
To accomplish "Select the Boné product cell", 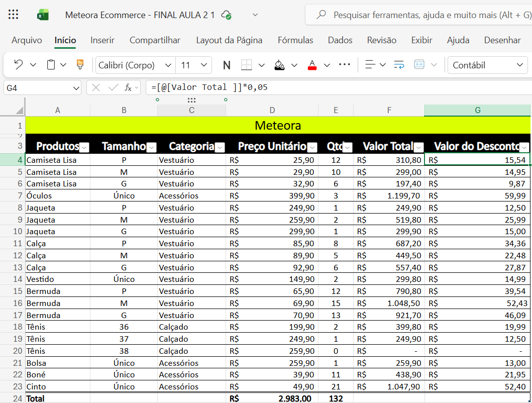I will point(58,374).
